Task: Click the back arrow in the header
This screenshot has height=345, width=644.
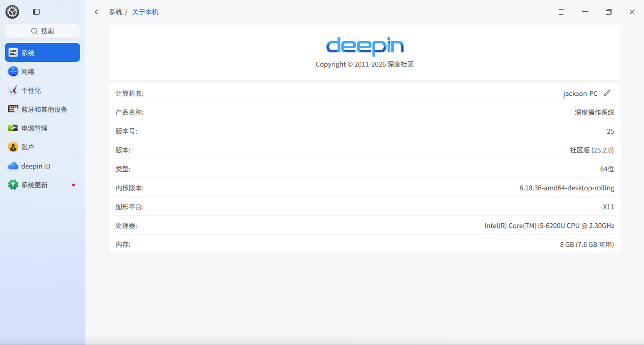Action: [x=96, y=12]
